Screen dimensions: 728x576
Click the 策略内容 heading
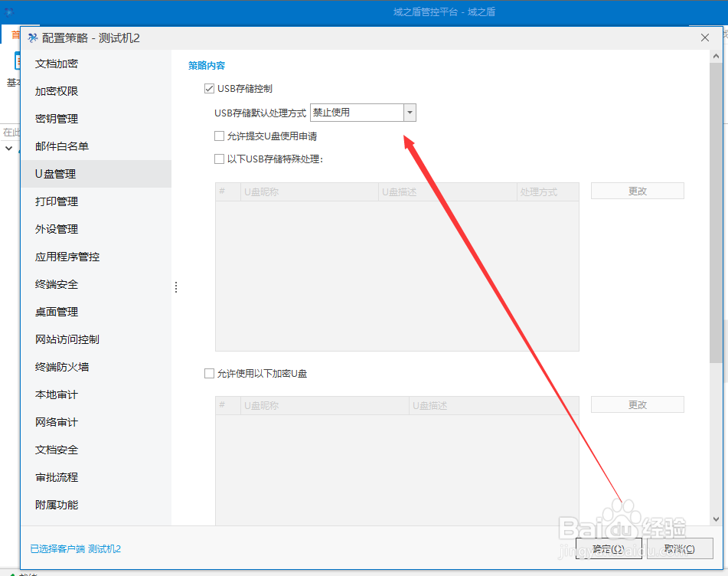pyautogui.click(x=207, y=66)
